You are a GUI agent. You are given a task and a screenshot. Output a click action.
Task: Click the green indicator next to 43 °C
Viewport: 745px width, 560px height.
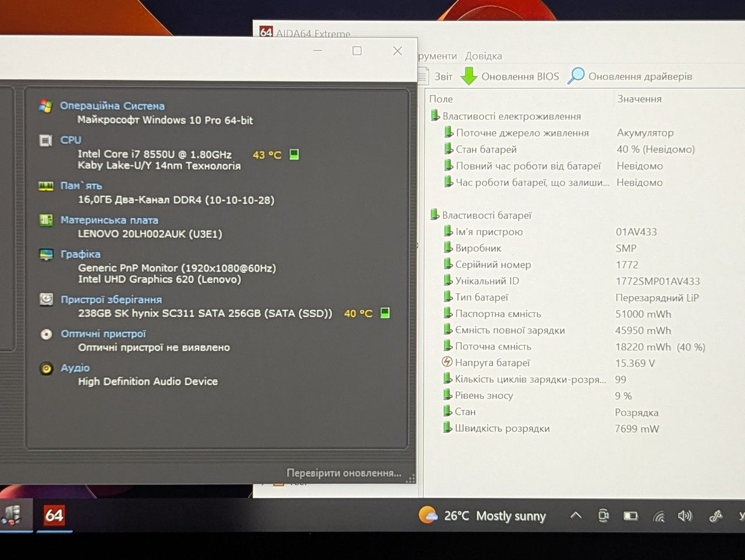[x=294, y=154]
